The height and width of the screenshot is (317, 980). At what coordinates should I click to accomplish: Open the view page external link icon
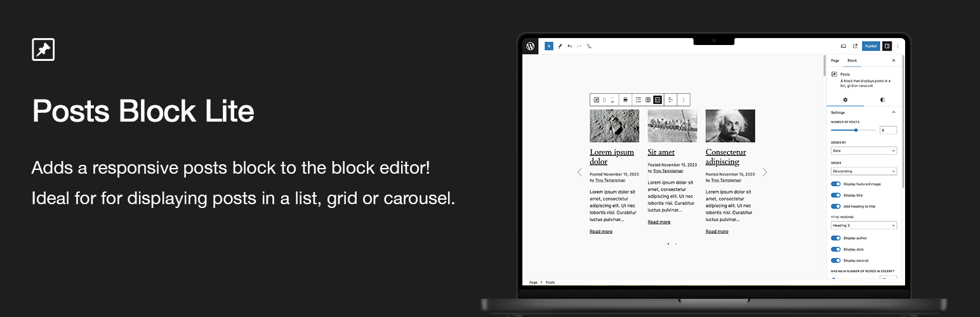pos(855,46)
